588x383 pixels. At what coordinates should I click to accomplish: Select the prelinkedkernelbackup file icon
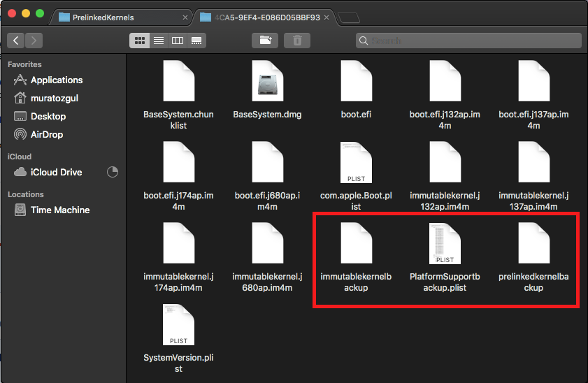click(x=534, y=243)
